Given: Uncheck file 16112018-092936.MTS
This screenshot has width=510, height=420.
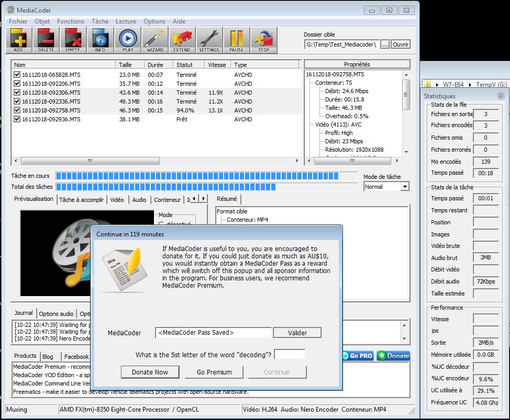Looking at the screenshot, I should tap(17, 119).
